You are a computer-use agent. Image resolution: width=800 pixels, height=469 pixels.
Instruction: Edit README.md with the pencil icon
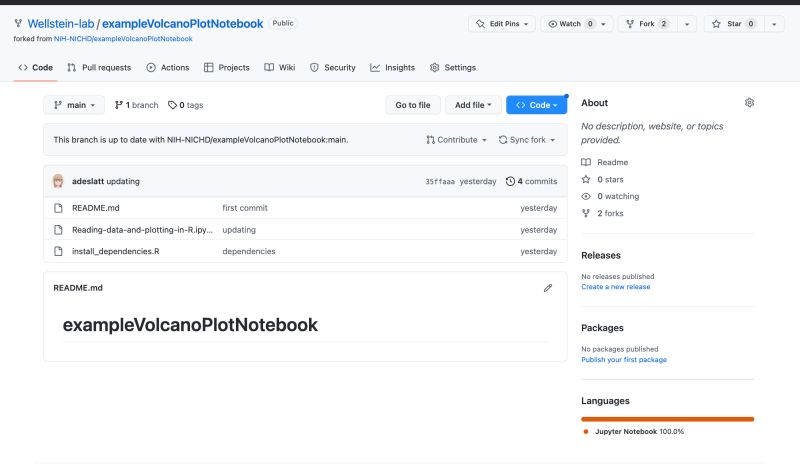(548, 288)
